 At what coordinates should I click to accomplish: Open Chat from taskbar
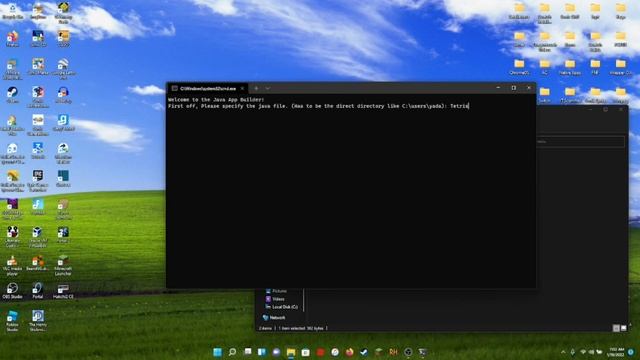coord(276,352)
